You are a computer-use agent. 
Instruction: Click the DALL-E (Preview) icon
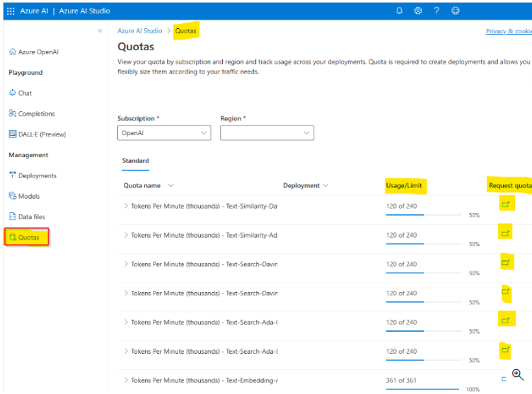coord(13,134)
